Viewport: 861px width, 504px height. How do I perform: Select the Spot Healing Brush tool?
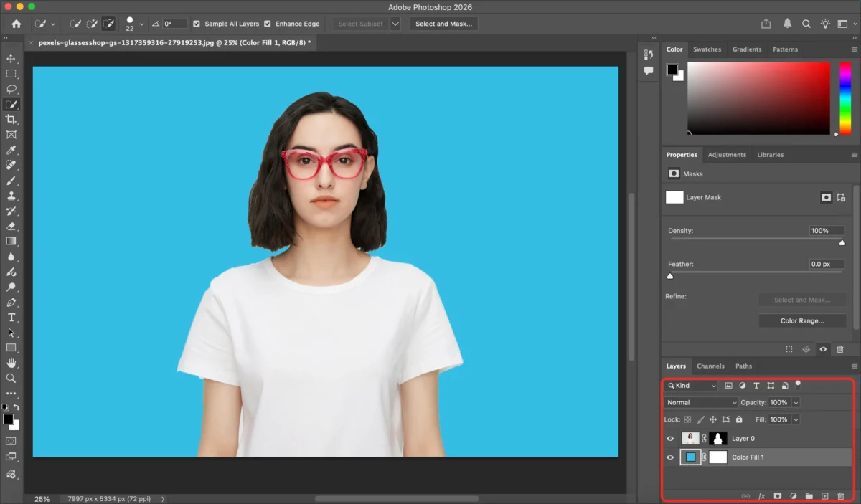[11, 165]
